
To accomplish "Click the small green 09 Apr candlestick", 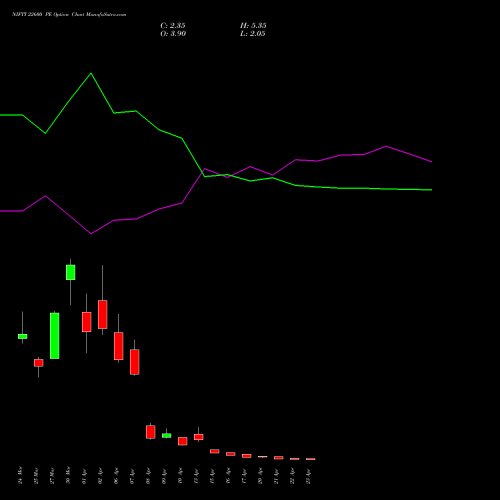I will tap(167, 435).
